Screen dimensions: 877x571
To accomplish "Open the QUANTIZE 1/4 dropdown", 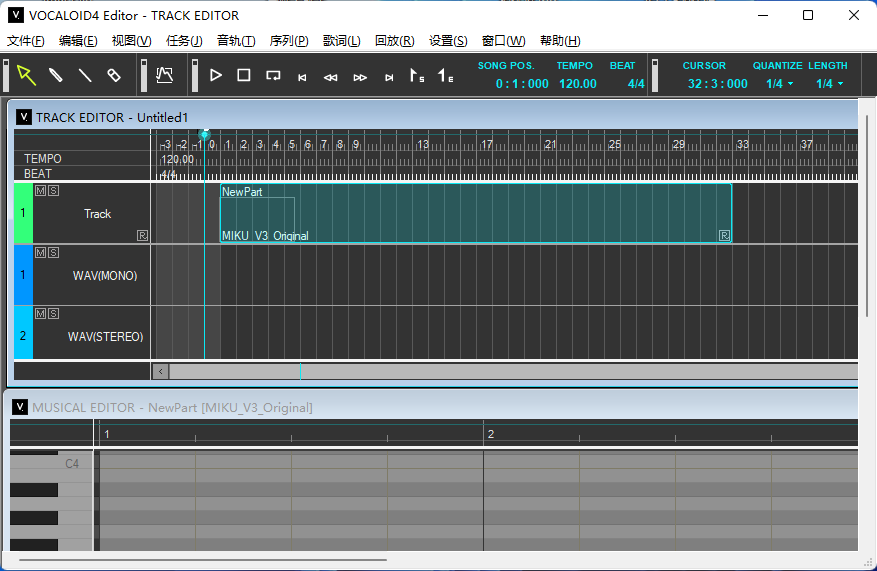I will pos(780,84).
